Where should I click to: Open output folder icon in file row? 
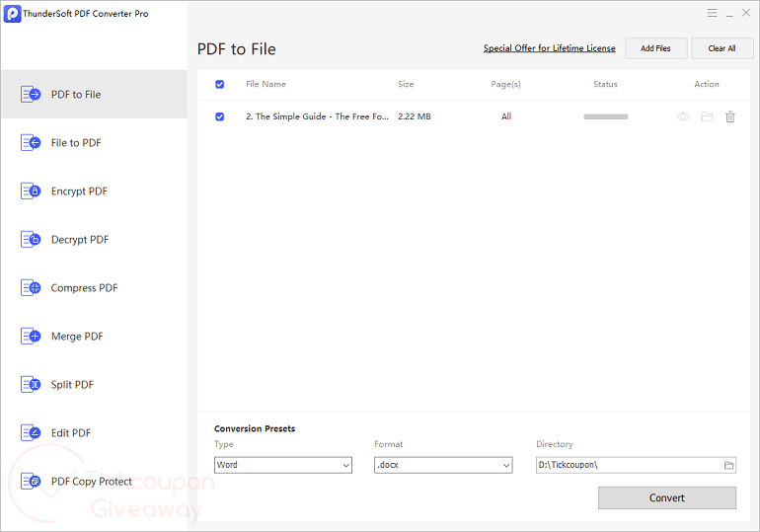[x=707, y=116]
